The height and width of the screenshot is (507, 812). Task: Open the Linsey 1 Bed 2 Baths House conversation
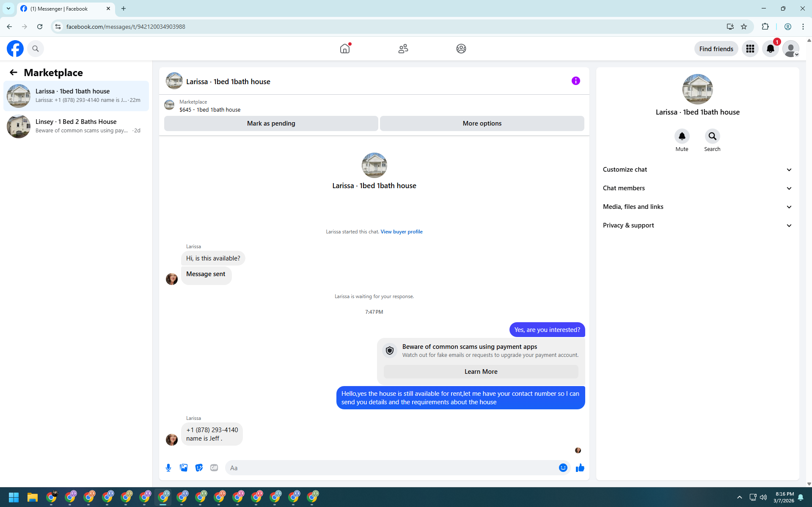tap(76, 126)
